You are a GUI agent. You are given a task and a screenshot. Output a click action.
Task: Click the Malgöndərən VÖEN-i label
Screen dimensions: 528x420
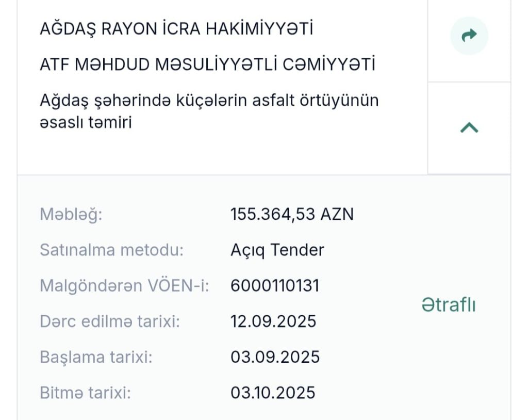pyautogui.click(x=125, y=286)
